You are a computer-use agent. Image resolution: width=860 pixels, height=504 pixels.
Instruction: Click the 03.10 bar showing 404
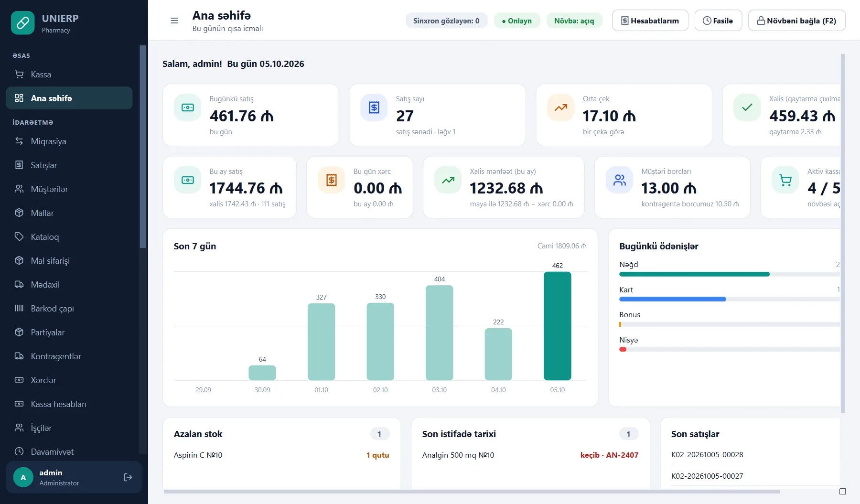pyautogui.click(x=440, y=332)
